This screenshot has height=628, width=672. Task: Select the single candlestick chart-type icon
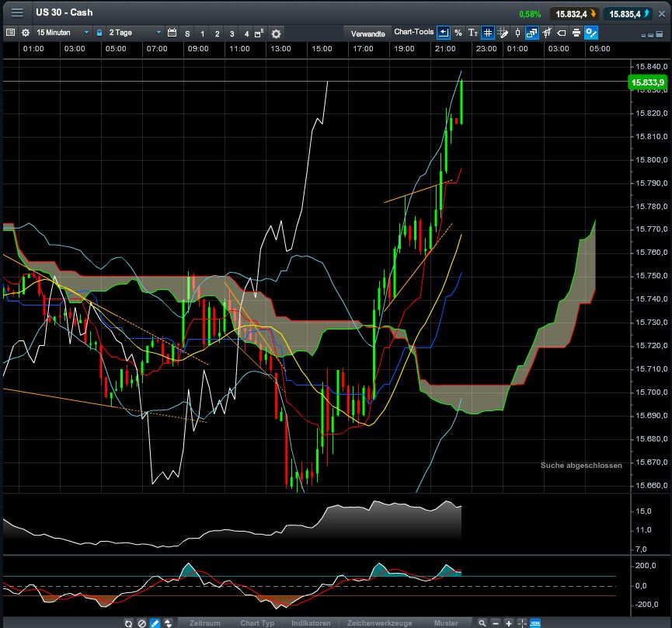point(517,33)
